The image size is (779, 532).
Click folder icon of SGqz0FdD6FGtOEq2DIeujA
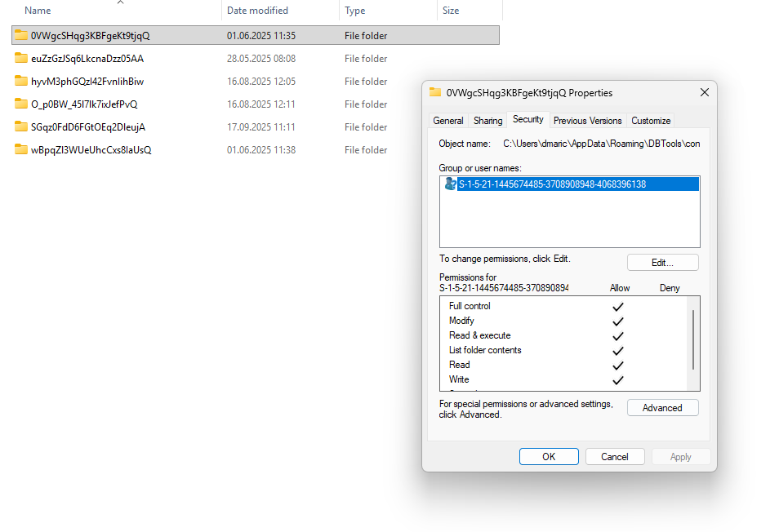point(21,126)
